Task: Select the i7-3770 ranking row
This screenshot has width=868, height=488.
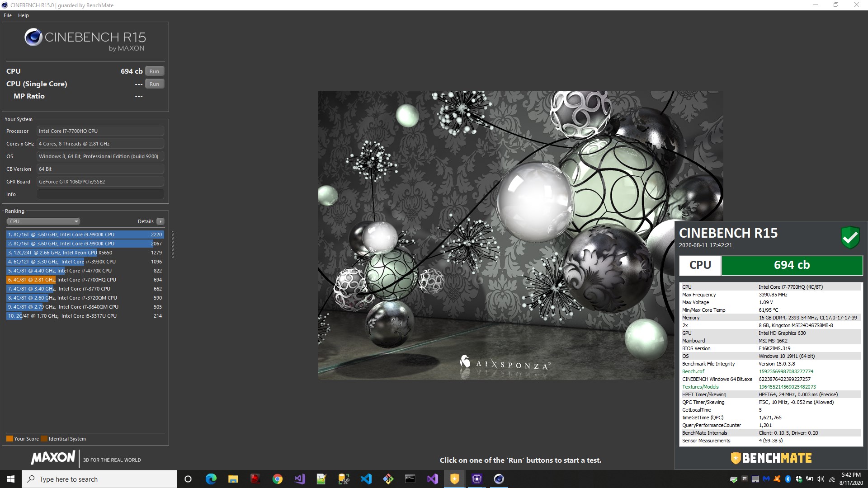Action: [85, 289]
